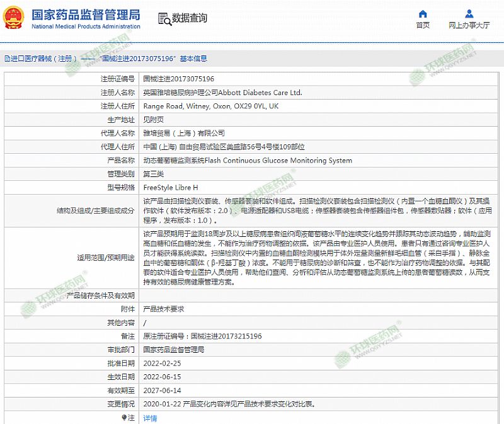Open the 网上办事大厅 user icon

[469, 13]
